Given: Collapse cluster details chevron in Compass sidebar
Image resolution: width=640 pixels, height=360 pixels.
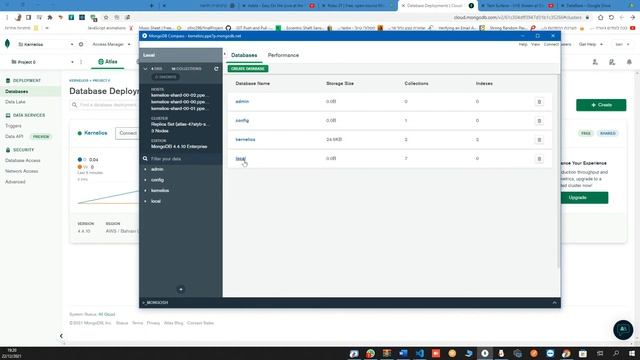Looking at the screenshot, I should pos(145,69).
